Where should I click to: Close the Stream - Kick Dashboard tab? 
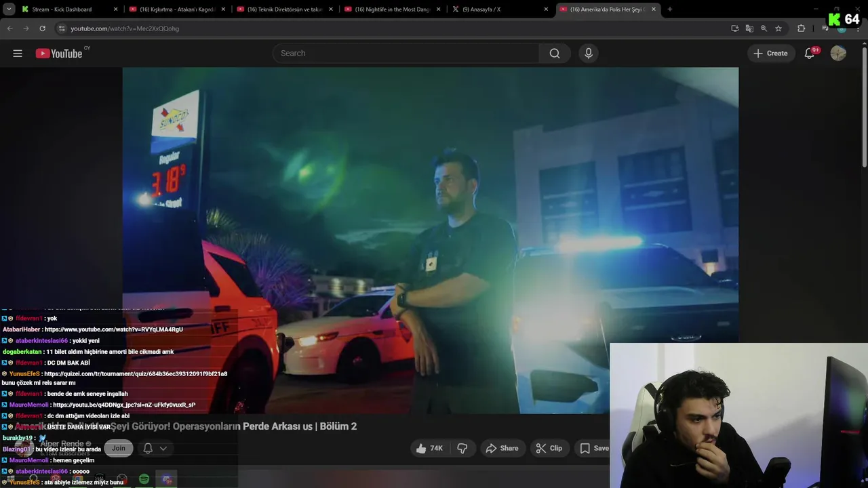[x=115, y=9]
